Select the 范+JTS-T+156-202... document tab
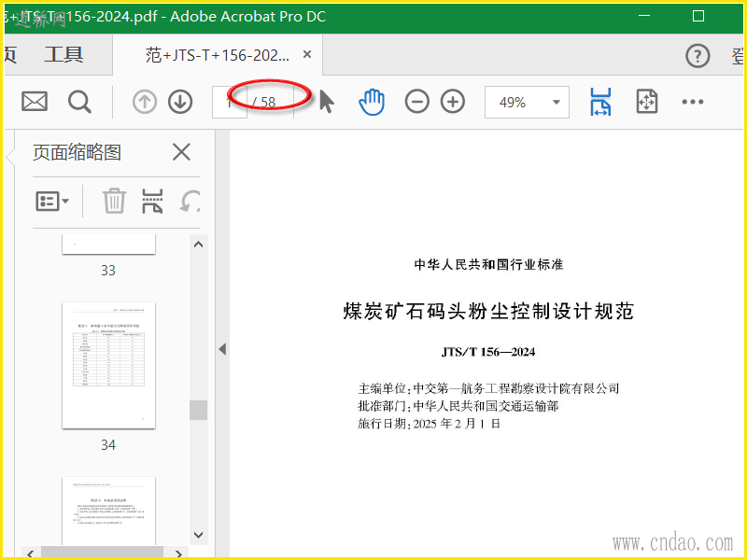747x560 pixels. click(218, 55)
